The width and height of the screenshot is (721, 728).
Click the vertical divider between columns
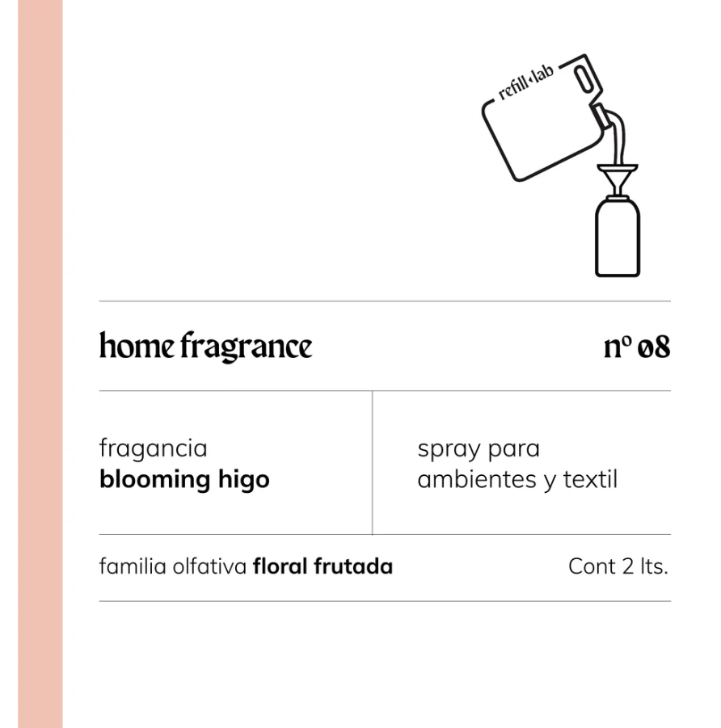click(x=373, y=462)
